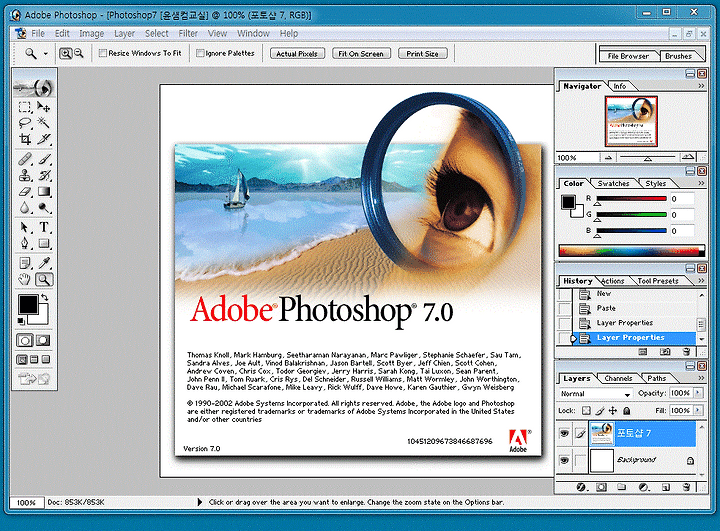Click the red R color slider

tap(631, 198)
